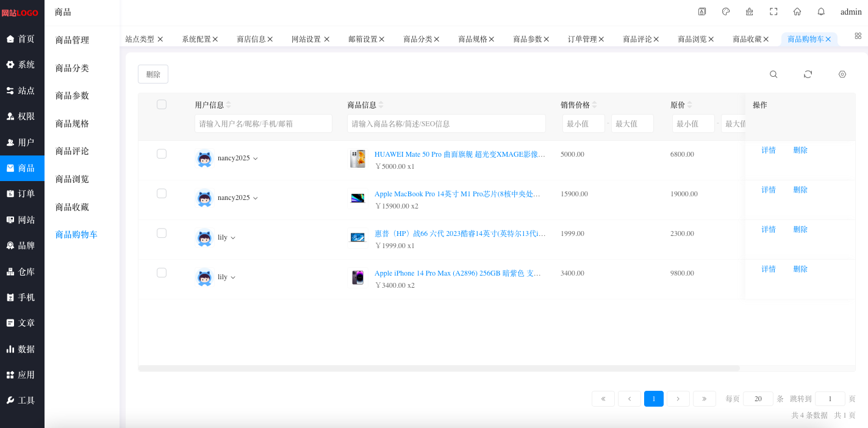This screenshot has height=428, width=868.
Task: Open the 仓库 sidebar item
Action: (x=22, y=272)
